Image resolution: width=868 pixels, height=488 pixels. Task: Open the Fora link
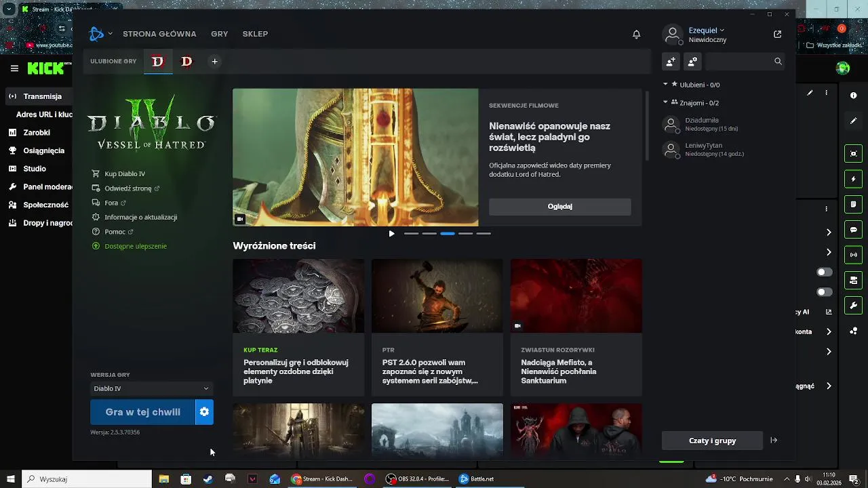tap(109, 203)
